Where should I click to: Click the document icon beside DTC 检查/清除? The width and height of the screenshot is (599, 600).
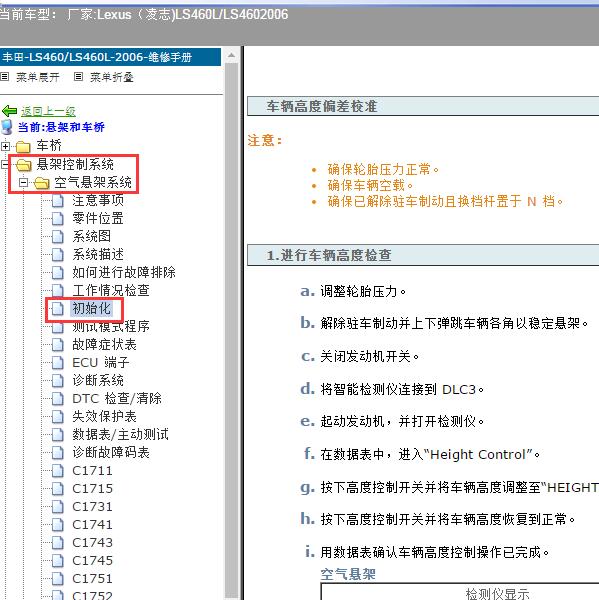58,399
